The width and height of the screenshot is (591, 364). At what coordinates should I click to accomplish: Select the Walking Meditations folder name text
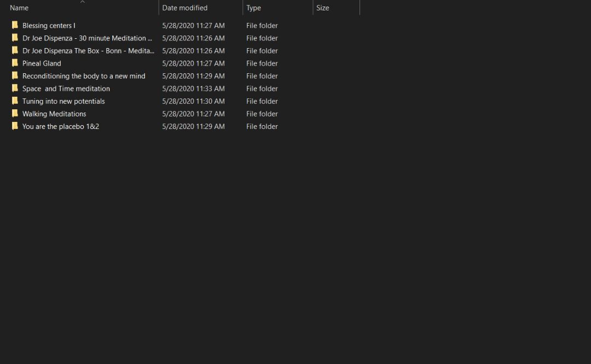point(54,114)
